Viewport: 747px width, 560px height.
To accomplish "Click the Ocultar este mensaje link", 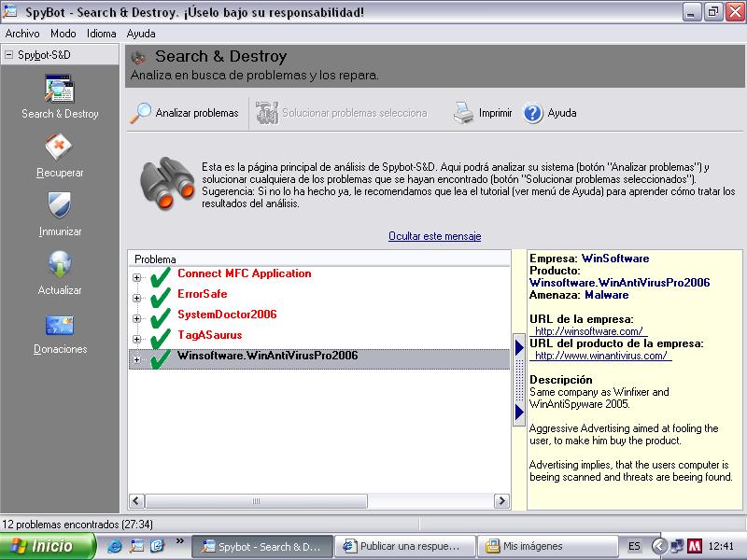I will coord(434,236).
